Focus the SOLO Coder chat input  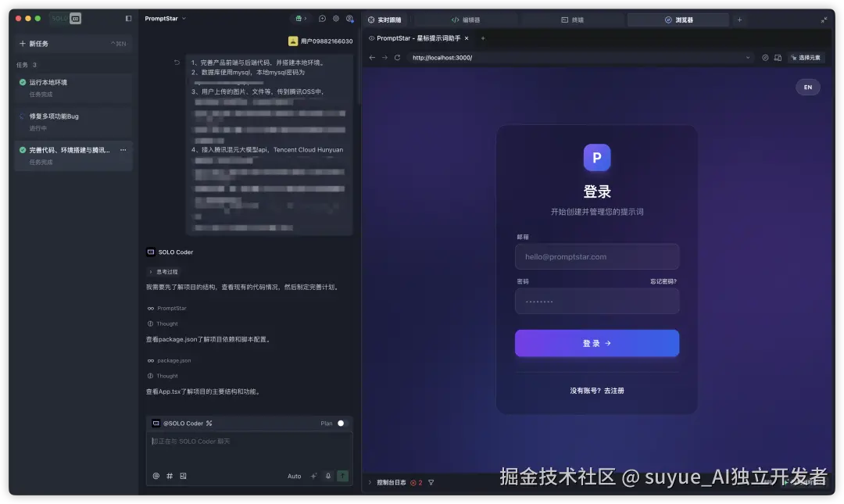click(x=249, y=441)
